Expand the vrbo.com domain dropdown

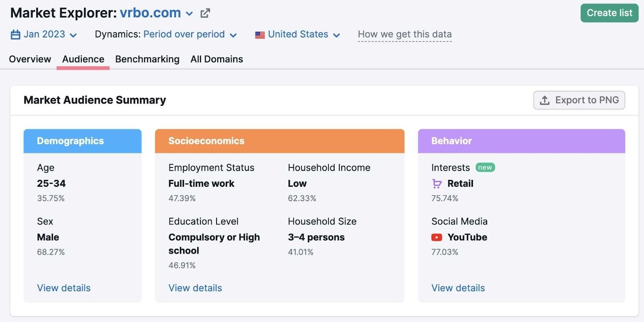189,13
